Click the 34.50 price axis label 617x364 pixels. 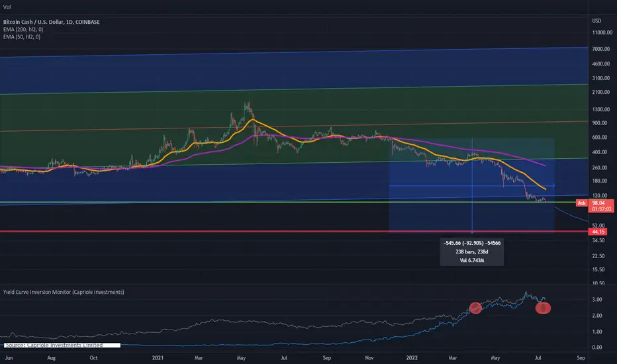click(598, 240)
